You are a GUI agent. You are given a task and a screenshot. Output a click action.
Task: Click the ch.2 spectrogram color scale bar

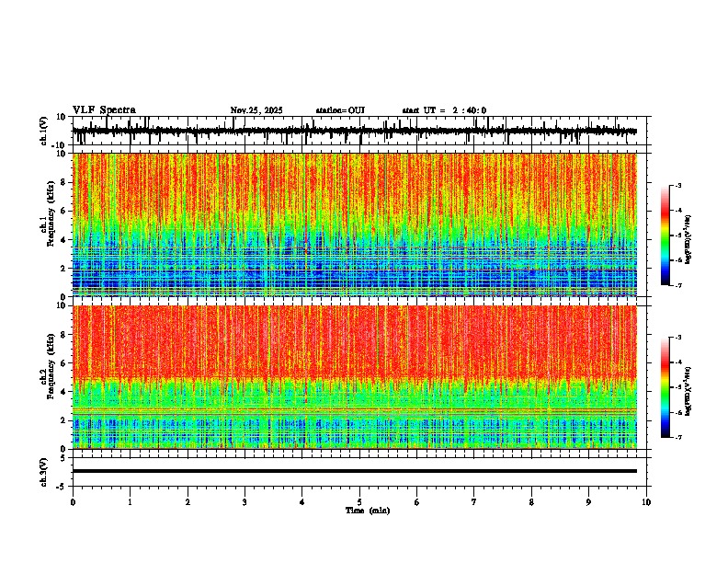pyautogui.click(x=665, y=387)
